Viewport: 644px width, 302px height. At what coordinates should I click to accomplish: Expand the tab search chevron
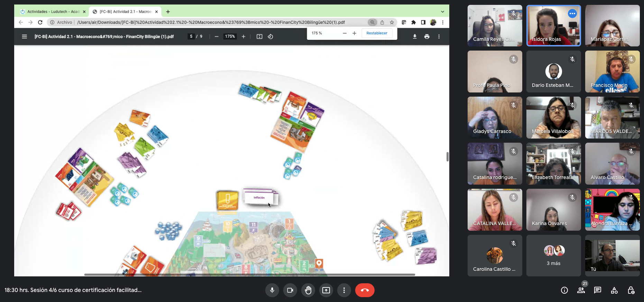(442, 11)
